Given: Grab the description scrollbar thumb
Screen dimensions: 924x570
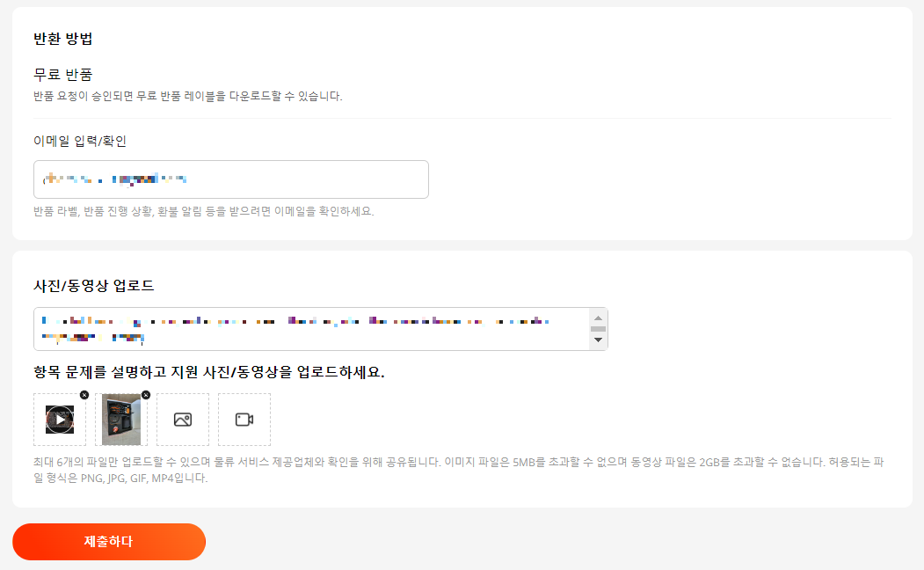Looking at the screenshot, I should pyautogui.click(x=598, y=329).
